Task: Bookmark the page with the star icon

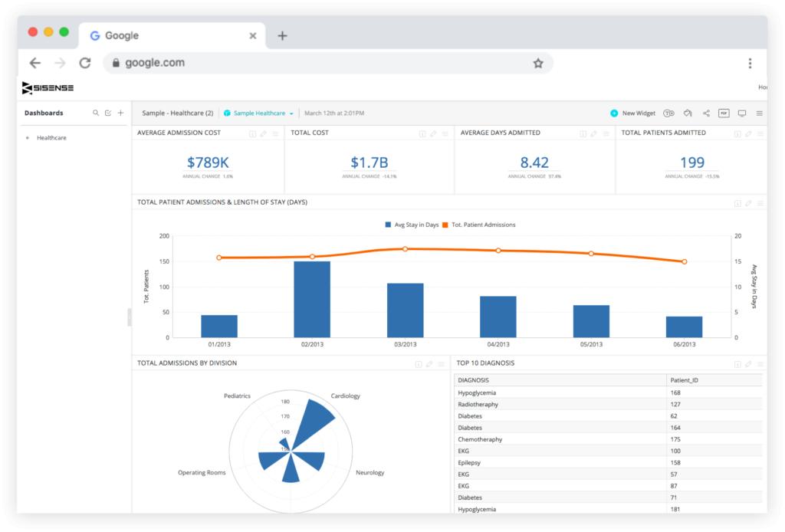Action: (538, 64)
